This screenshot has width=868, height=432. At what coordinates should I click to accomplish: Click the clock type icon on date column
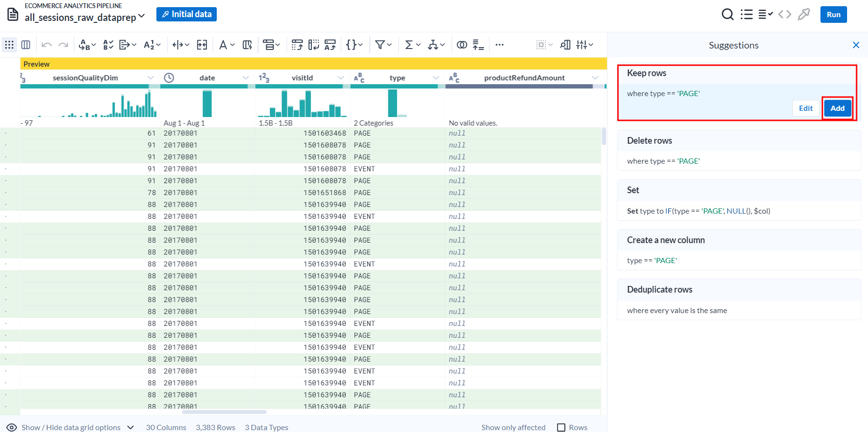tap(169, 78)
